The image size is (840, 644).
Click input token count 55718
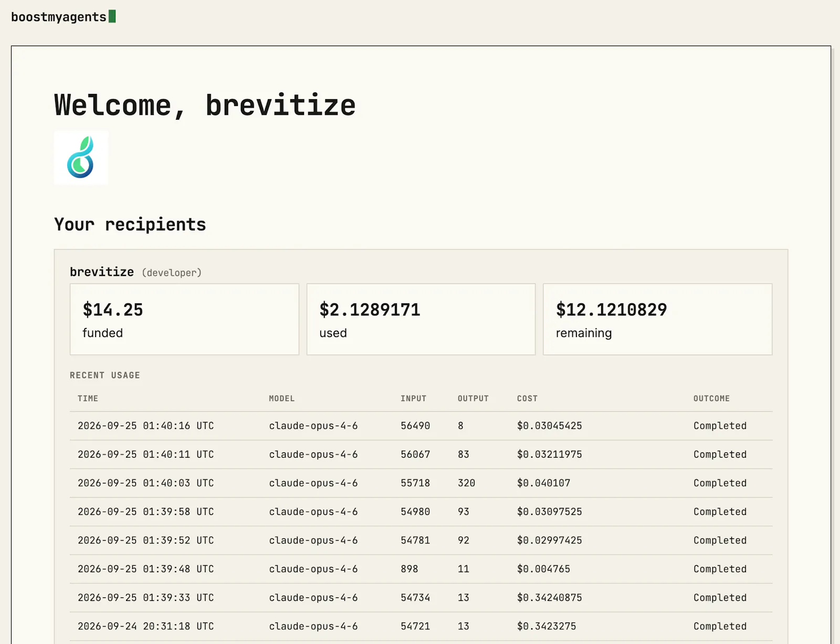pyautogui.click(x=415, y=483)
